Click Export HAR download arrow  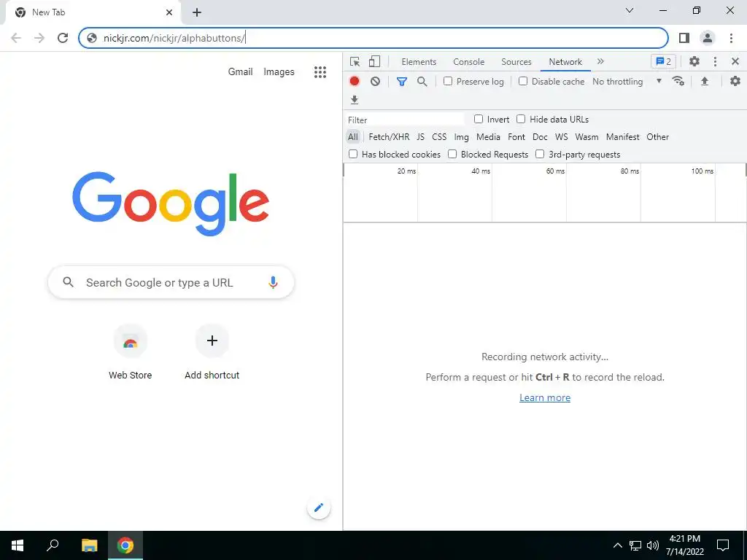coord(354,100)
